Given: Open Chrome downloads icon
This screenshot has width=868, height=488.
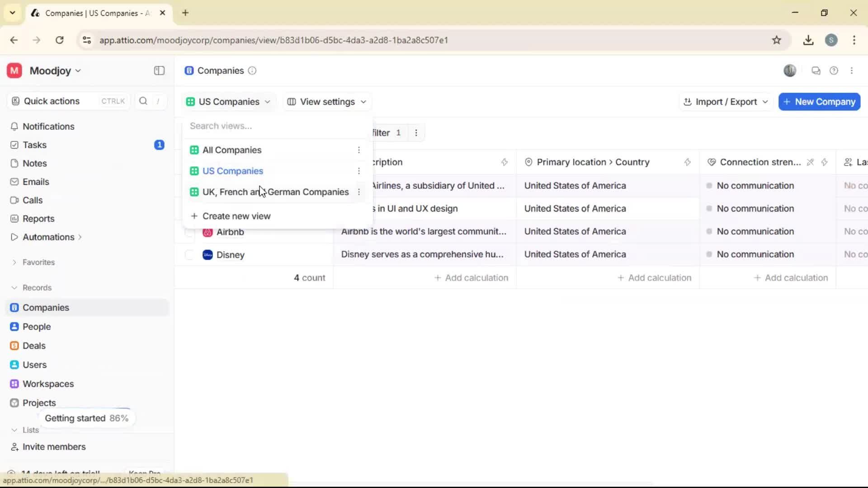Looking at the screenshot, I should click(x=808, y=40).
